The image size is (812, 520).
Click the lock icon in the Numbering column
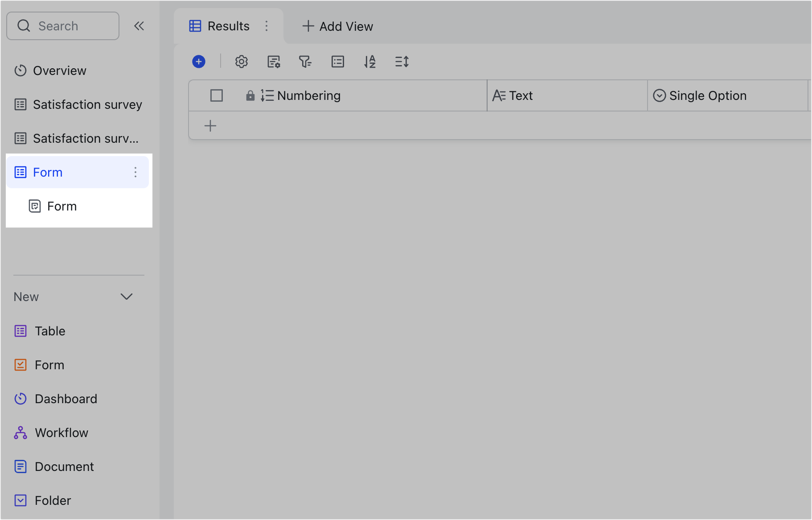tap(250, 95)
